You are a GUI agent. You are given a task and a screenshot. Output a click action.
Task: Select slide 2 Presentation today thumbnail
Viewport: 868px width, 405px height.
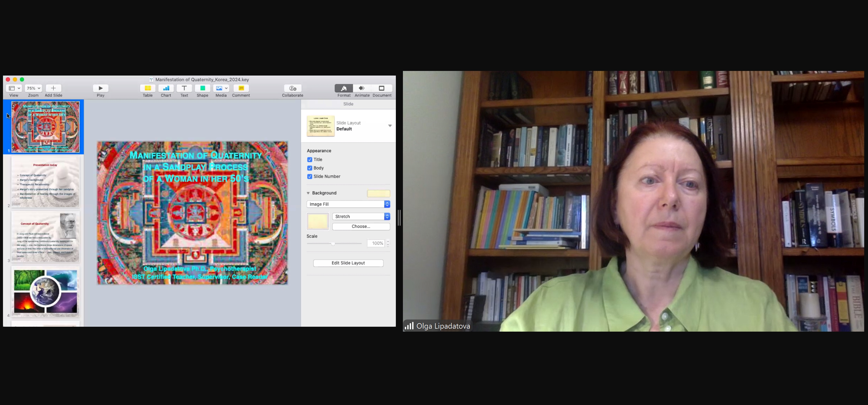pyautogui.click(x=46, y=182)
